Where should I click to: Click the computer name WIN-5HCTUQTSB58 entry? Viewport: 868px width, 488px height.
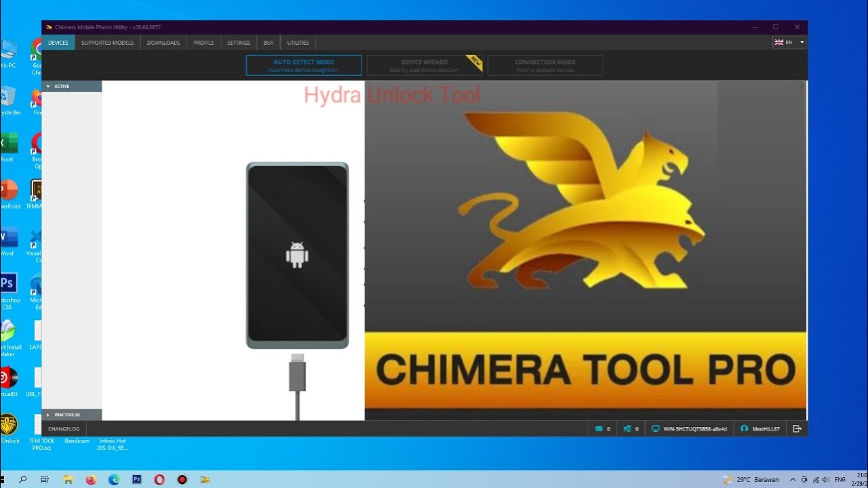pos(689,429)
